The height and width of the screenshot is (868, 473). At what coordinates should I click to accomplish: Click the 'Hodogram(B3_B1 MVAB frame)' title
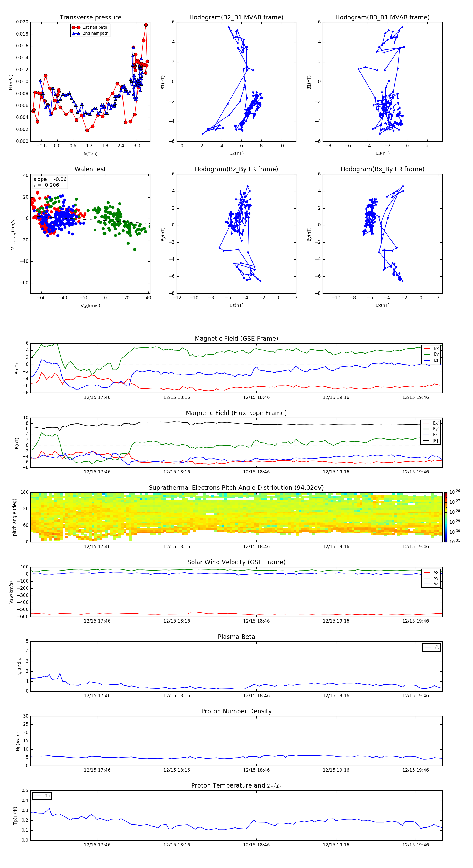point(382,17)
